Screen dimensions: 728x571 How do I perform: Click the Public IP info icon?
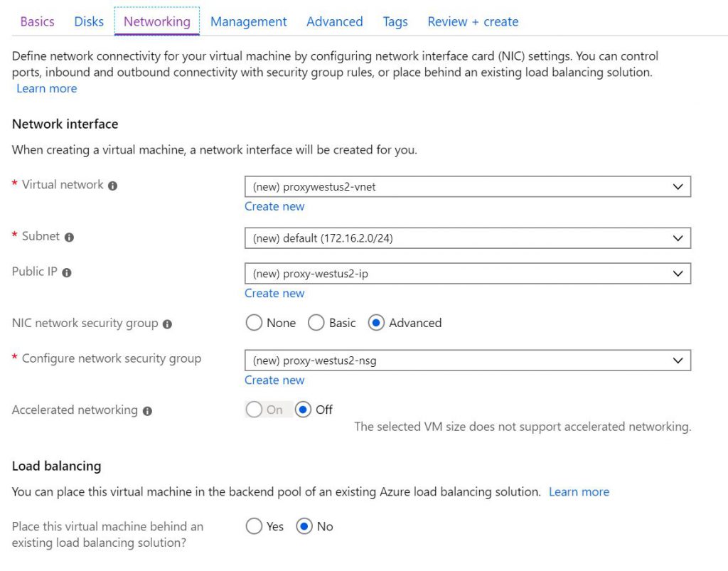coord(67,272)
